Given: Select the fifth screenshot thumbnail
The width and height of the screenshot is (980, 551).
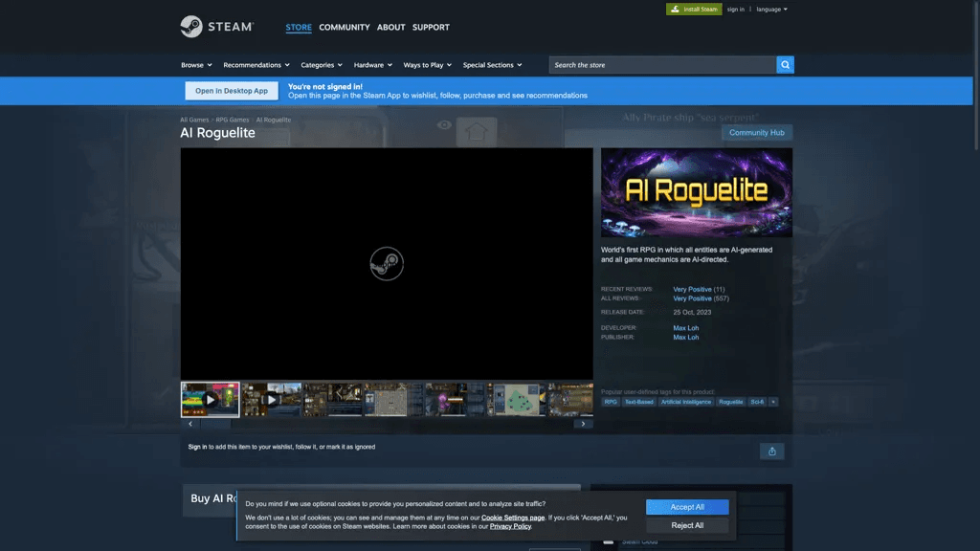Looking at the screenshot, I should [455, 399].
